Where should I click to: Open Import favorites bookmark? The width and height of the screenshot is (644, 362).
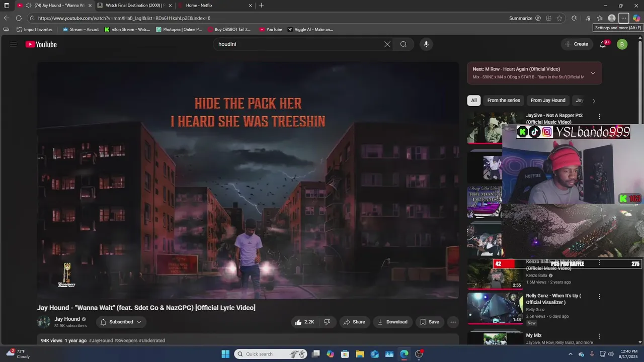coord(34,29)
